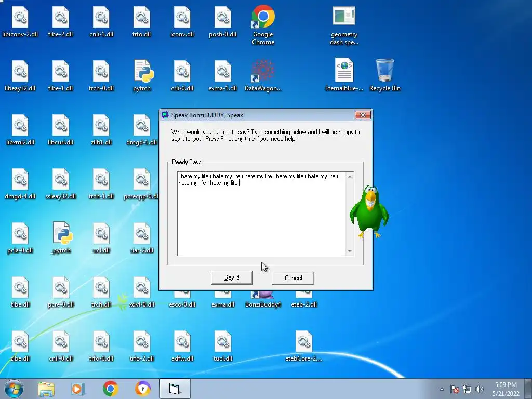Select the ssleay32.dll file icon

click(x=60, y=183)
